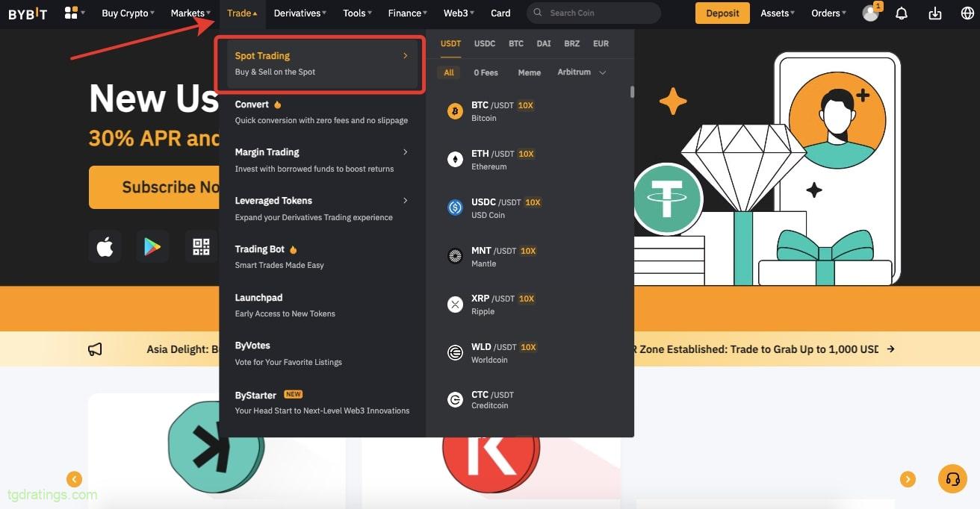Expand the Finance menu
This screenshot has height=509, width=980.
click(x=408, y=13)
